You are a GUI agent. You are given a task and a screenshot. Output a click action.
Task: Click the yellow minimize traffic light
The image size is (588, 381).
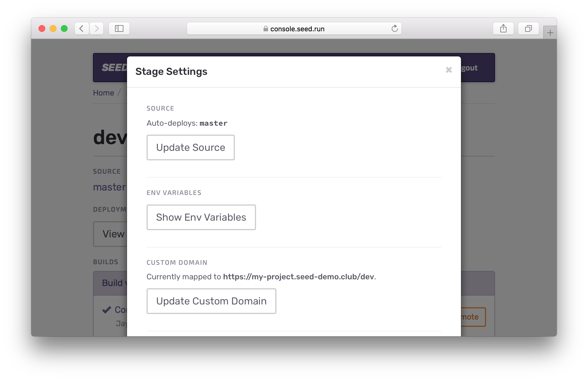point(53,28)
